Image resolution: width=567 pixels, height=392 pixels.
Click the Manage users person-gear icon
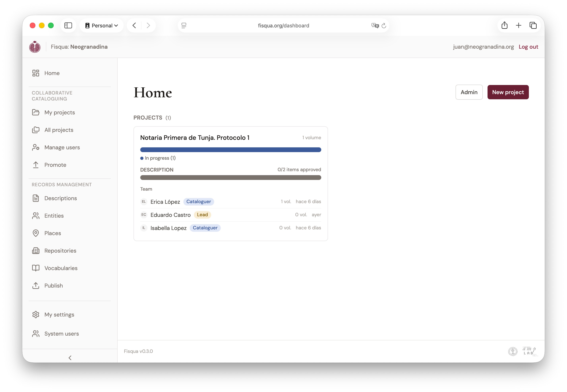(36, 147)
